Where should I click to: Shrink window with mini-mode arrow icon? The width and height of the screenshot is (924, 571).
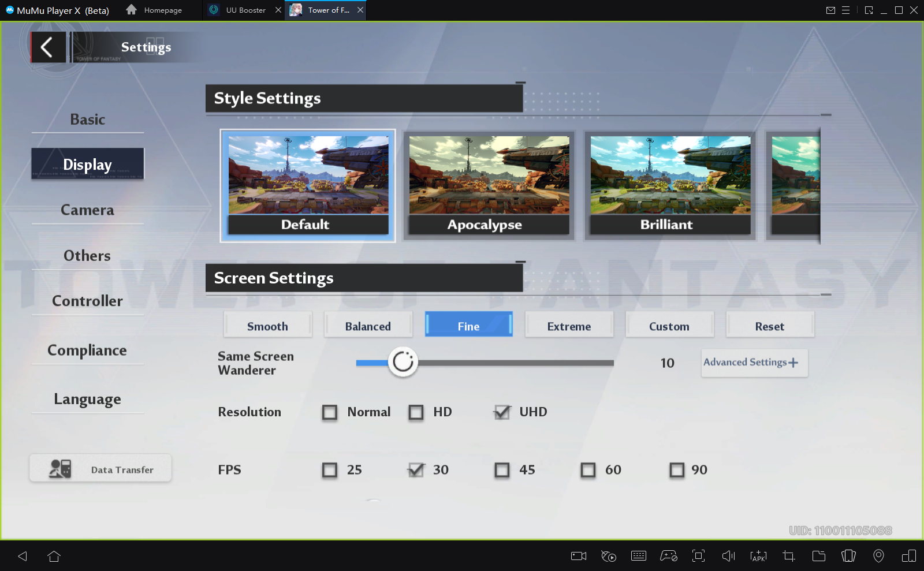point(869,10)
